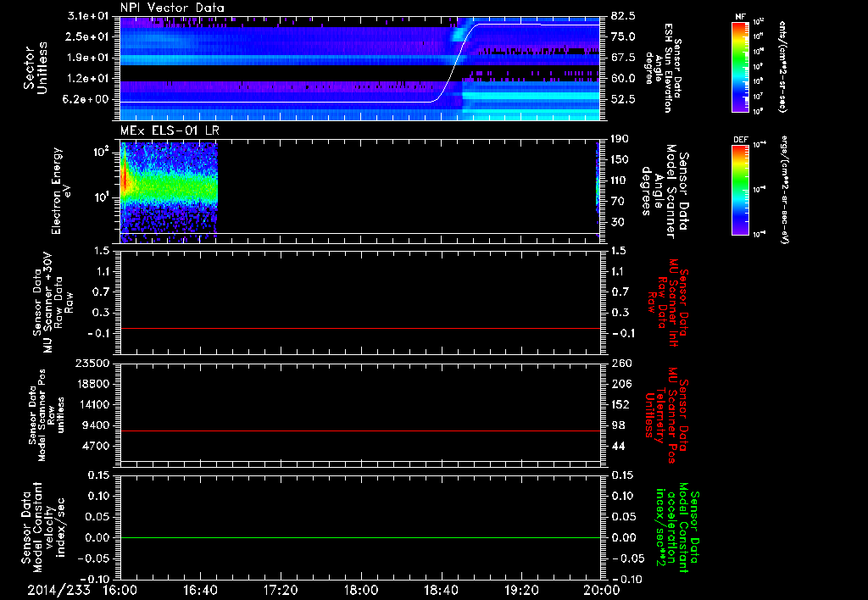Select the 'MEx ELS-01 LR' panel title
Screen dimensions: 868x600
click(169, 131)
